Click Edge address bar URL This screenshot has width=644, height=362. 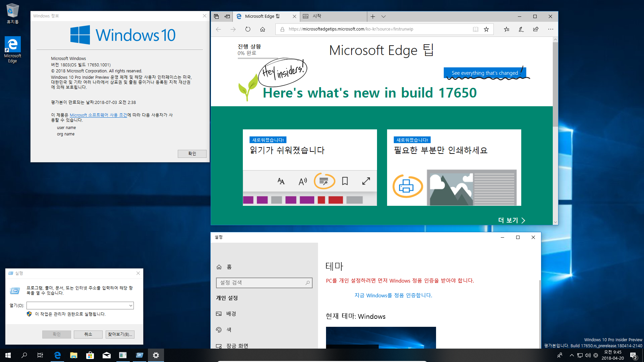351,29
